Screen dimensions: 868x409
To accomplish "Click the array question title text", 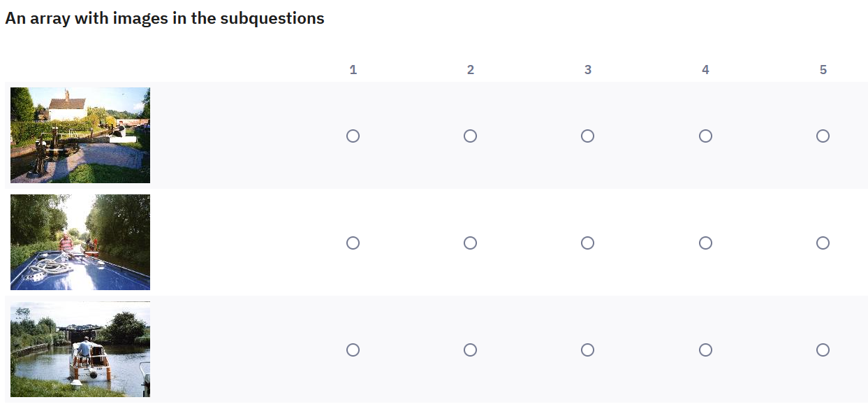I will coord(165,19).
